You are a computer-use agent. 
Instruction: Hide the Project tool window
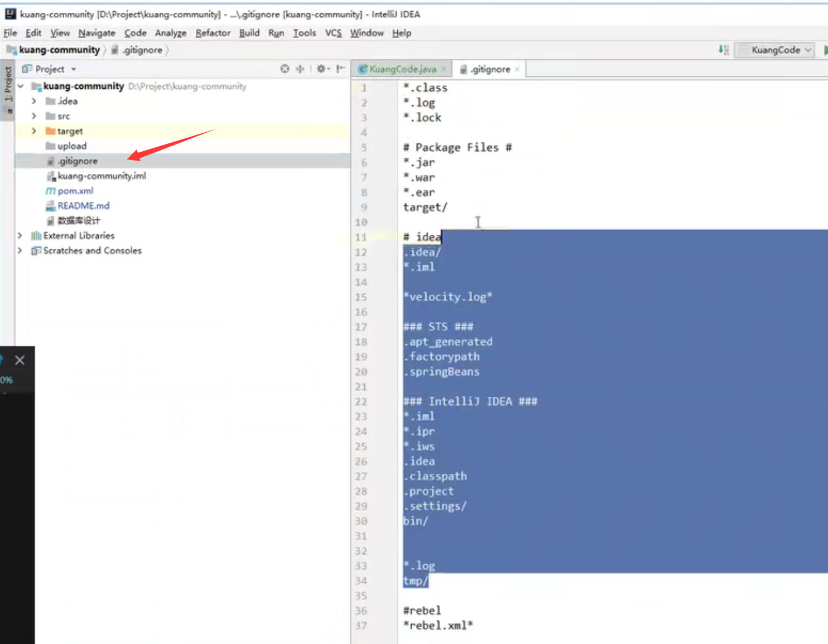click(x=340, y=69)
